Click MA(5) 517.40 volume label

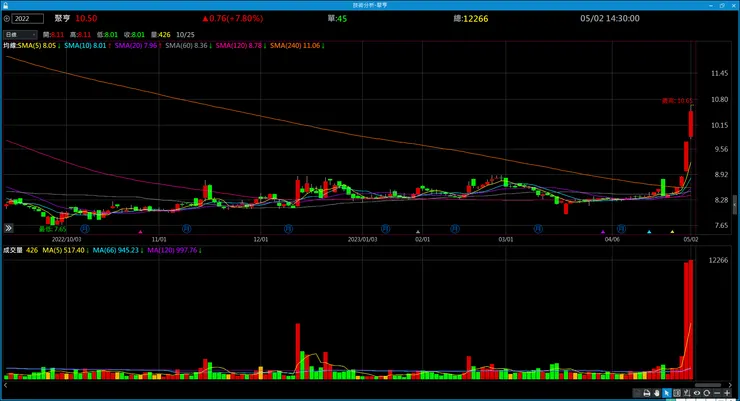coord(65,251)
